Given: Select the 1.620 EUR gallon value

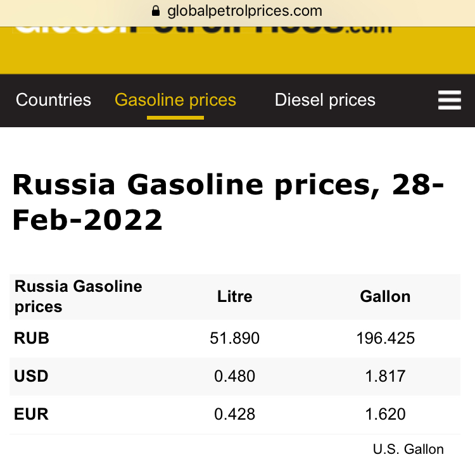Looking at the screenshot, I should 385,414.
